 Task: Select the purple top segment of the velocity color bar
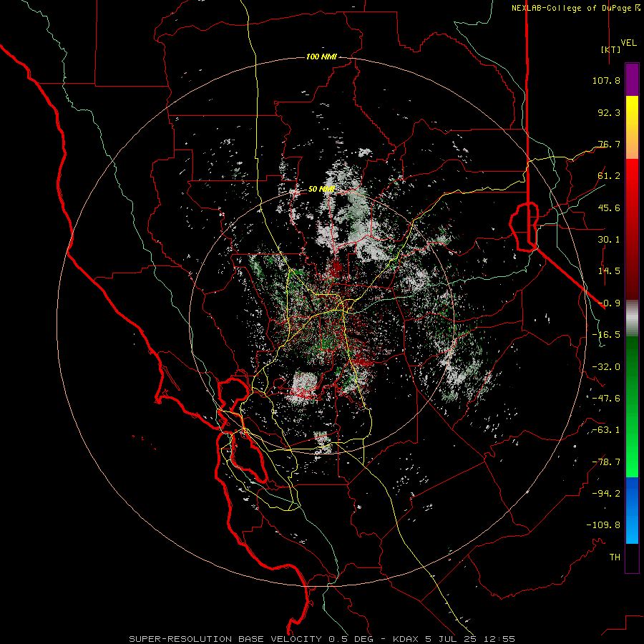coord(632,80)
